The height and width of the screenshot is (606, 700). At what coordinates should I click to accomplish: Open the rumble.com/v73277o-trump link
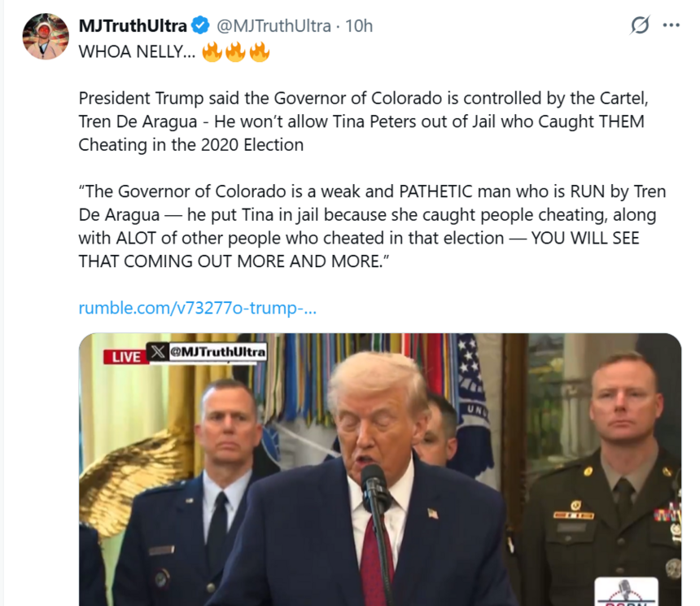coord(197,308)
